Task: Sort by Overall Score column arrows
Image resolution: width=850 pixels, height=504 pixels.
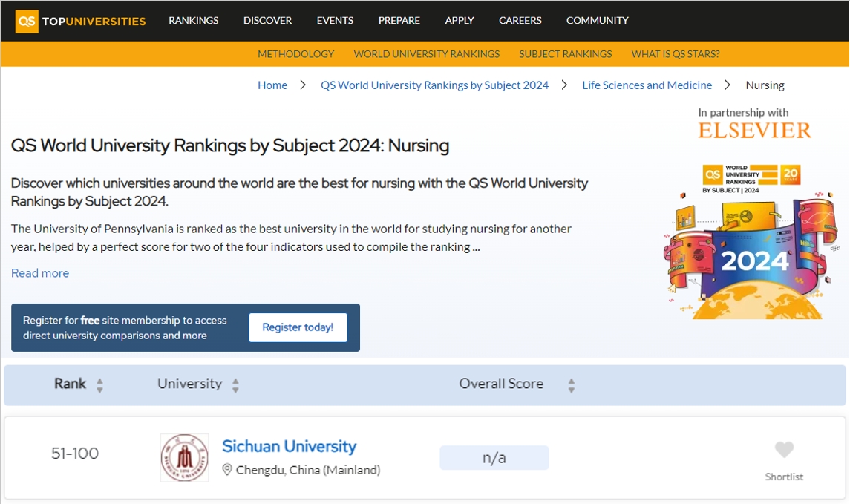Action: tap(571, 385)
